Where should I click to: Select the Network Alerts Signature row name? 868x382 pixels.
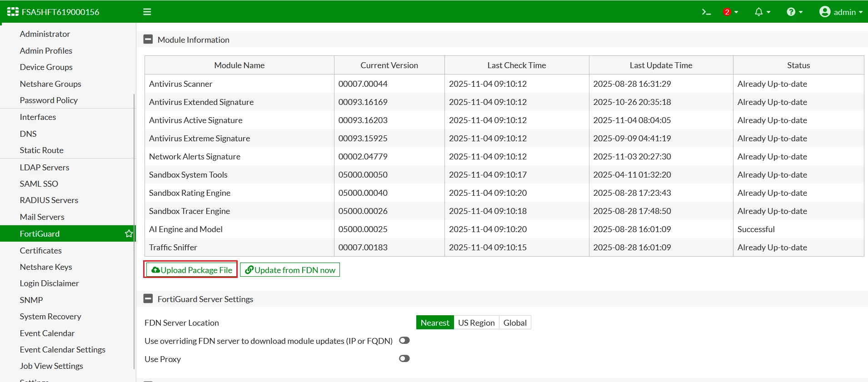(x=195, y=156)
